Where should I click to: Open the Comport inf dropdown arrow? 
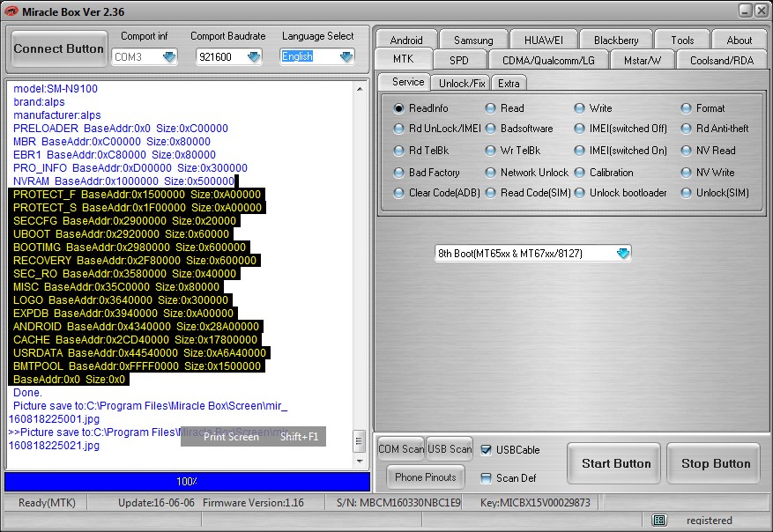169,56
